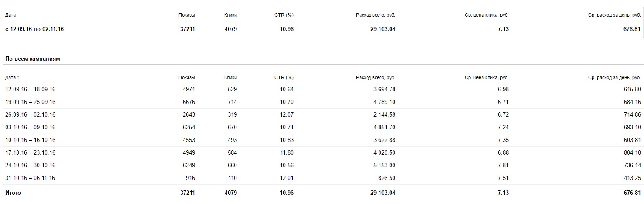The image size is (644, 204).
Task: Click summary period с 12.09.16 по 02.11.16
Action: point(35,29)
